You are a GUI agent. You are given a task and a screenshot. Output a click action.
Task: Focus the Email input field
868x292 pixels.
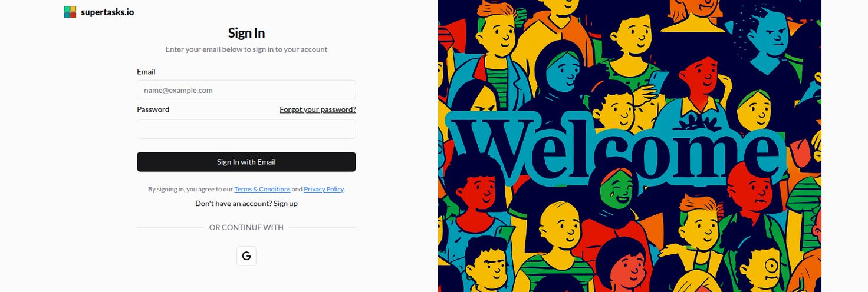246,90
